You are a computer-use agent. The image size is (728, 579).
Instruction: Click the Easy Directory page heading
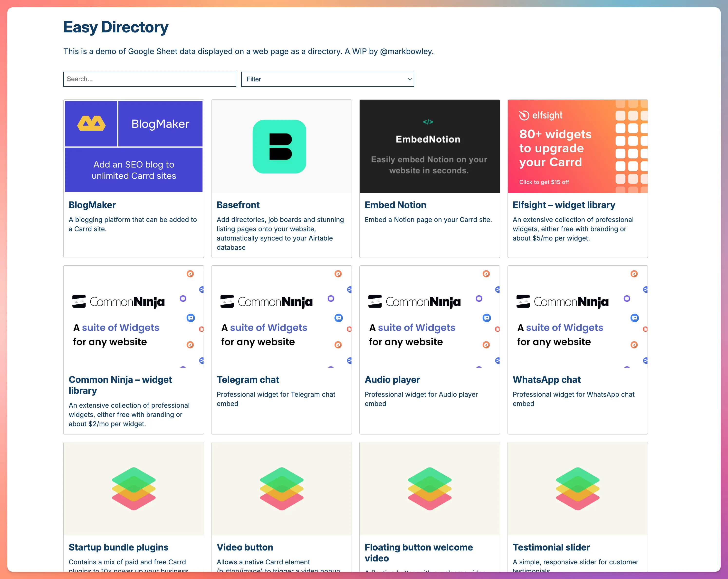116,27
